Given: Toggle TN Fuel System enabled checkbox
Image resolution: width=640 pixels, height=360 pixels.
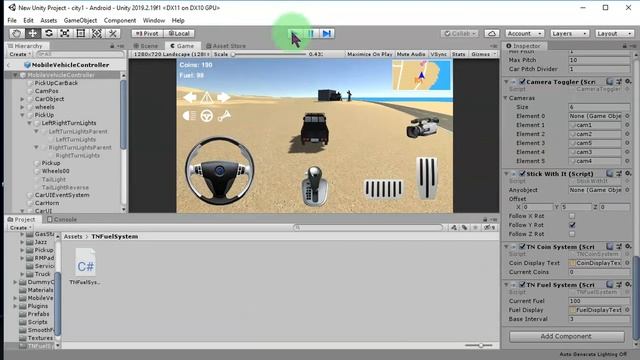Looking at the screenshot, I should tap(522, 284).
